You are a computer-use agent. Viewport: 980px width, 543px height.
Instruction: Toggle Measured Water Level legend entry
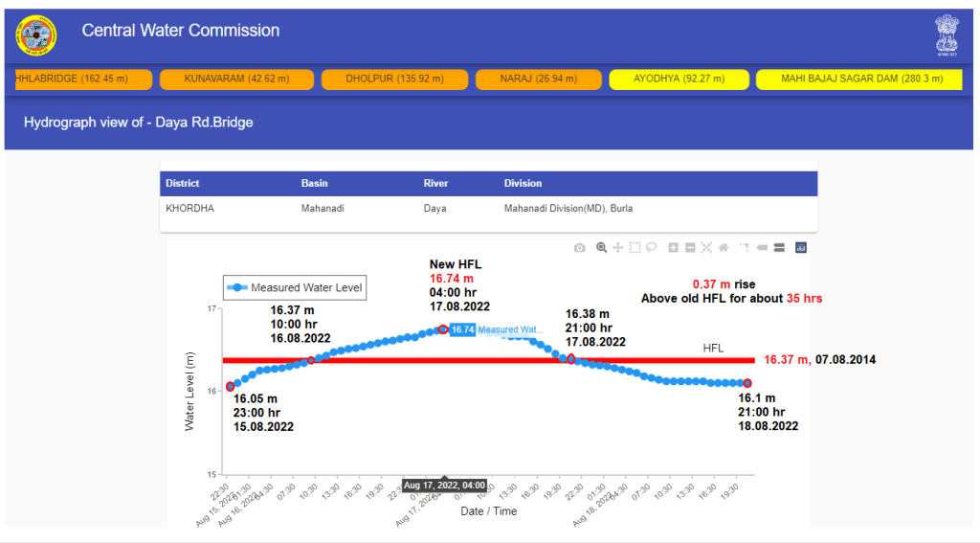[x=295, y=287]
